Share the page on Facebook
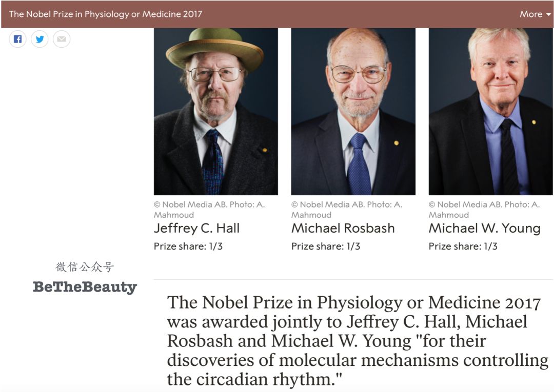554x392 pixels. (17, 39)
